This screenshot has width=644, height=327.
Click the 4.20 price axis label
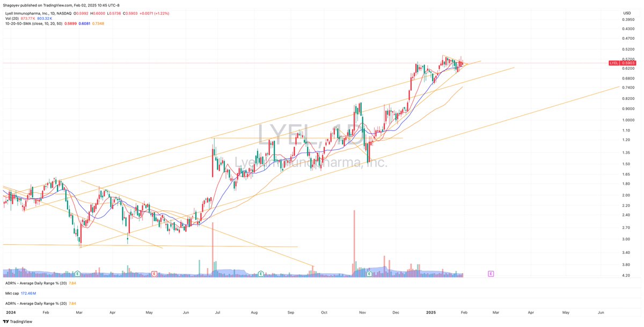click(x=626, y=275)
